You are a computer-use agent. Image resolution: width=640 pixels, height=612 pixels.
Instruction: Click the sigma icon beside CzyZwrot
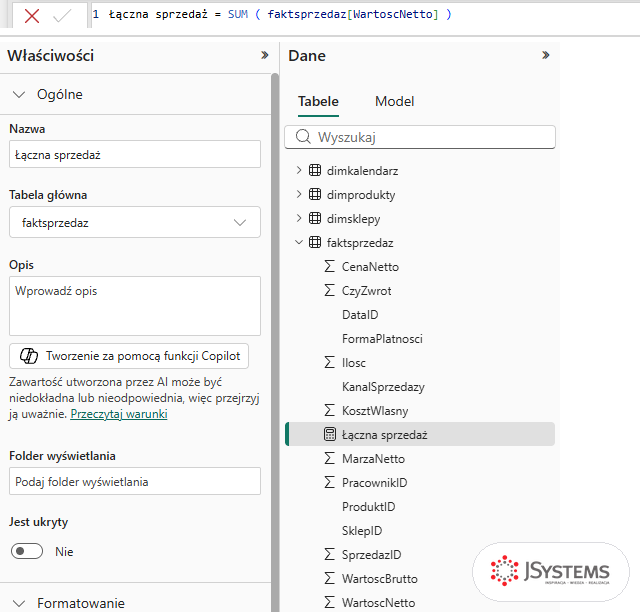[329, 290]
